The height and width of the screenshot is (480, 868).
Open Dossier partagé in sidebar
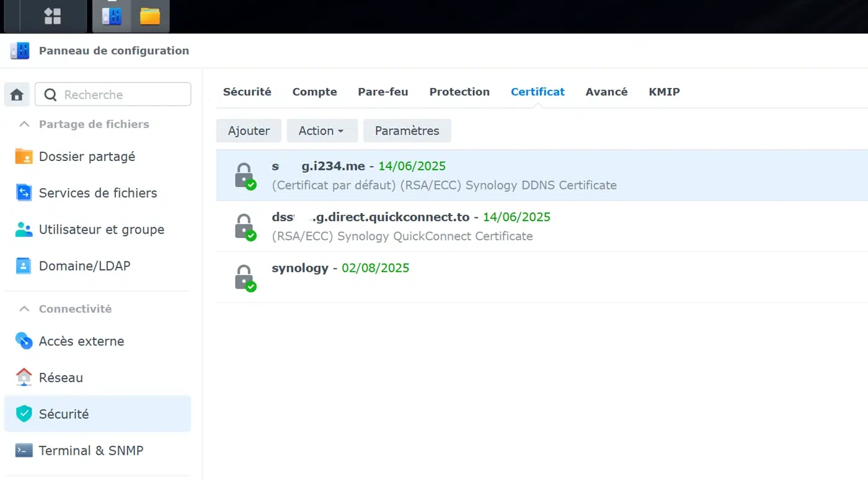pyautogui.click(x=98, y=157)
